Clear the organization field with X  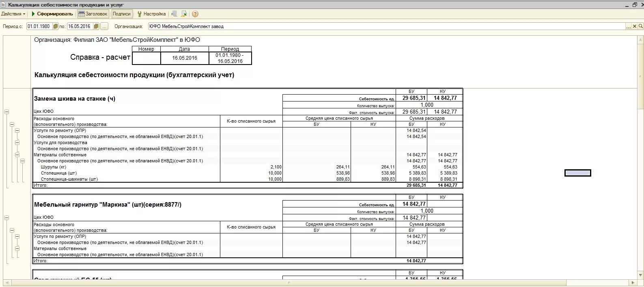pyautogui.click(x=635, y=26)
